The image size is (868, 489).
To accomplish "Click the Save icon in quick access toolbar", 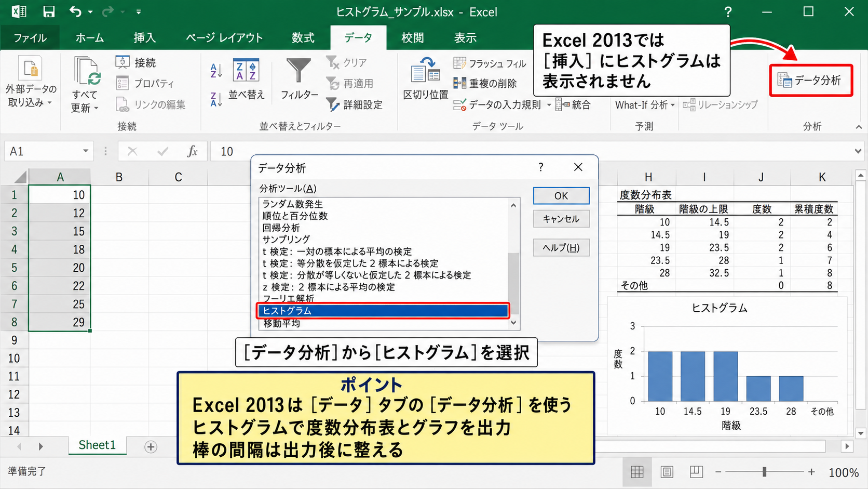I will click(x=49, y=11).
